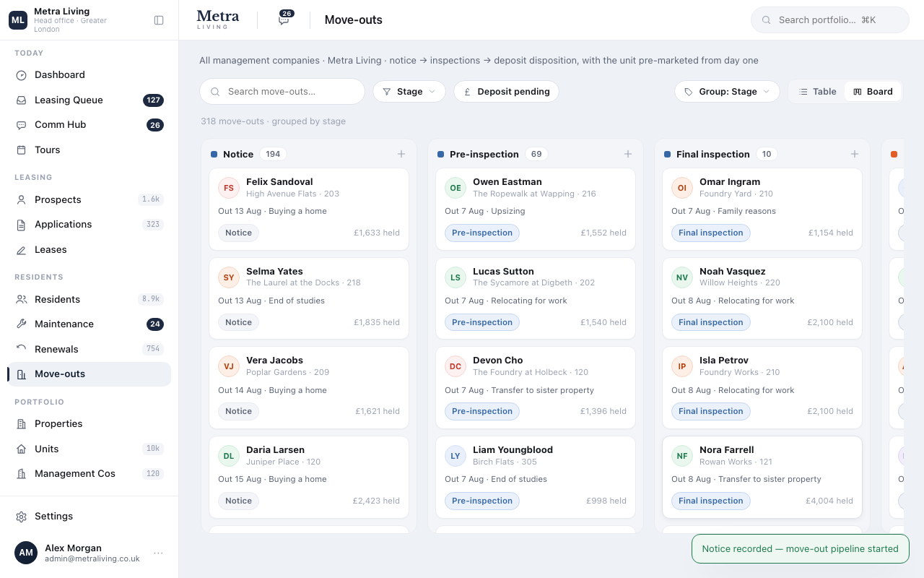Screen dimensions: 924x578
Task: Open Management Cos in sidebar
Action: (90, 474)
